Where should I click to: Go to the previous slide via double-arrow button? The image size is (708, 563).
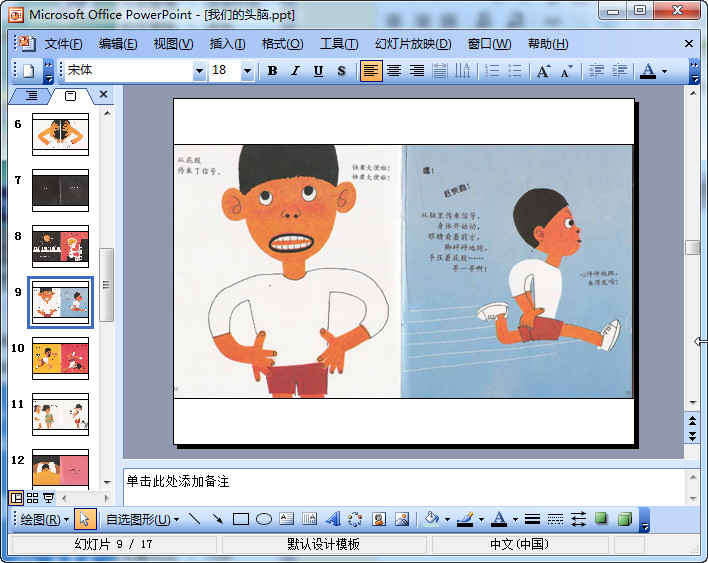click(x=692, y=421)
